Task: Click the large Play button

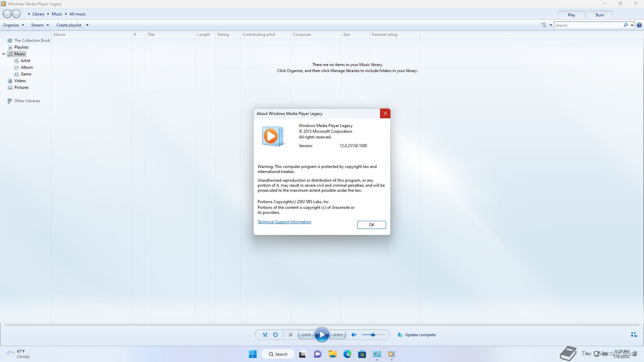Action: (322, 335)
